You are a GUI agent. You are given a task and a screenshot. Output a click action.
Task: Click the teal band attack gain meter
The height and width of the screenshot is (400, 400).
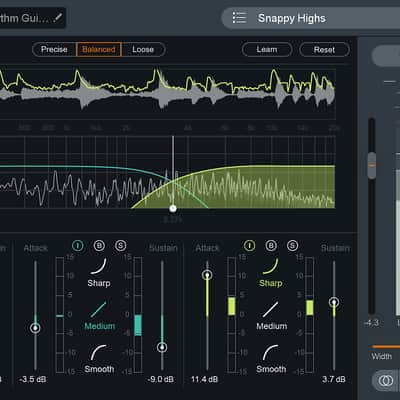pos(60,315)
